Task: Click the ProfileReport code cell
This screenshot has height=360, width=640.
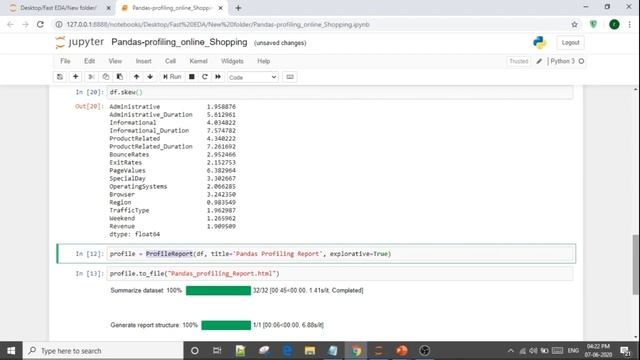Action: tap(340, 254)
